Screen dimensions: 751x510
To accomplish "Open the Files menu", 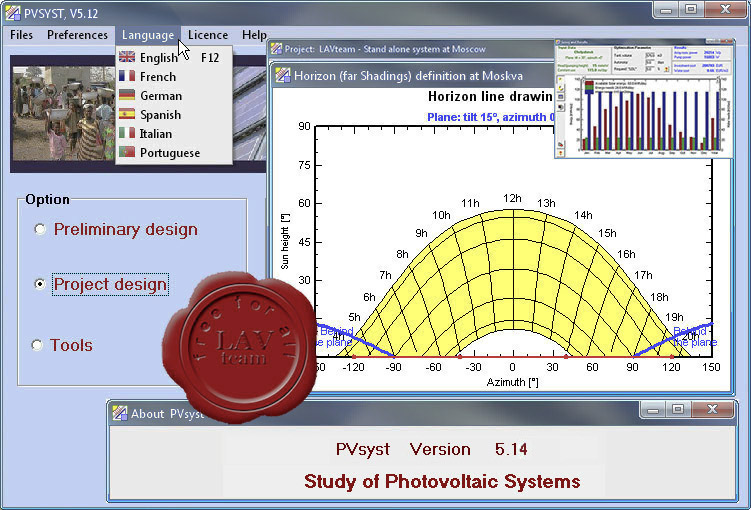I will [22, 35].
